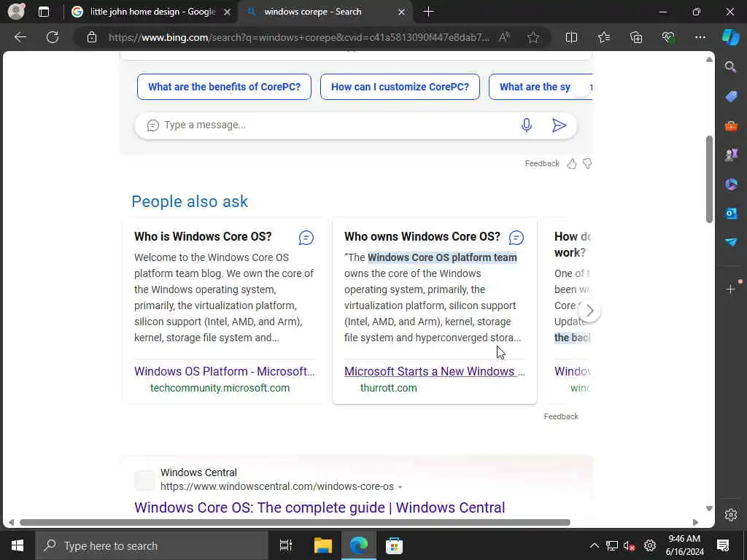Open the windowscentral.com/windows-core-os URL
Image resolution: width=747 pixels, height=560 pixels.
[276, 486]
